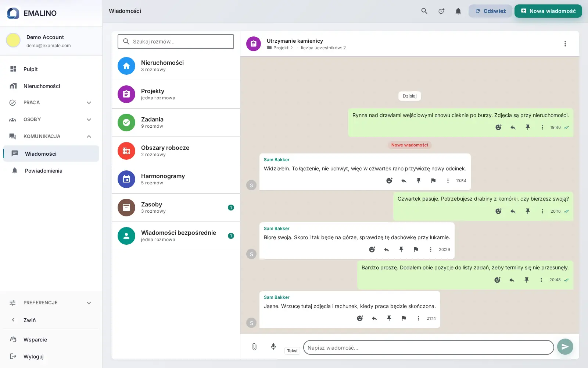
Task: Flag Sam Bakker's 20:29 message
Action: coord(416,250)
